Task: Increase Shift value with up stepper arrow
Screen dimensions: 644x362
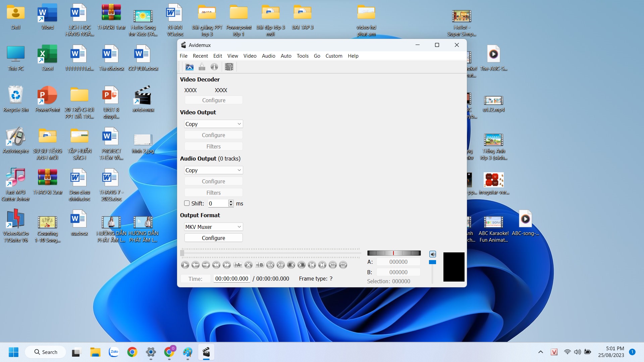Action: [231, 201]
